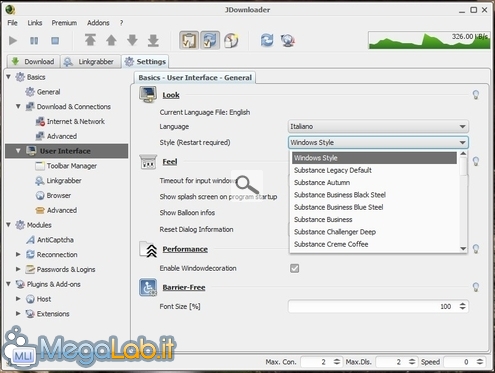Click the Look section lightbulb hint

pyautogui.click(x=476, y=95)
